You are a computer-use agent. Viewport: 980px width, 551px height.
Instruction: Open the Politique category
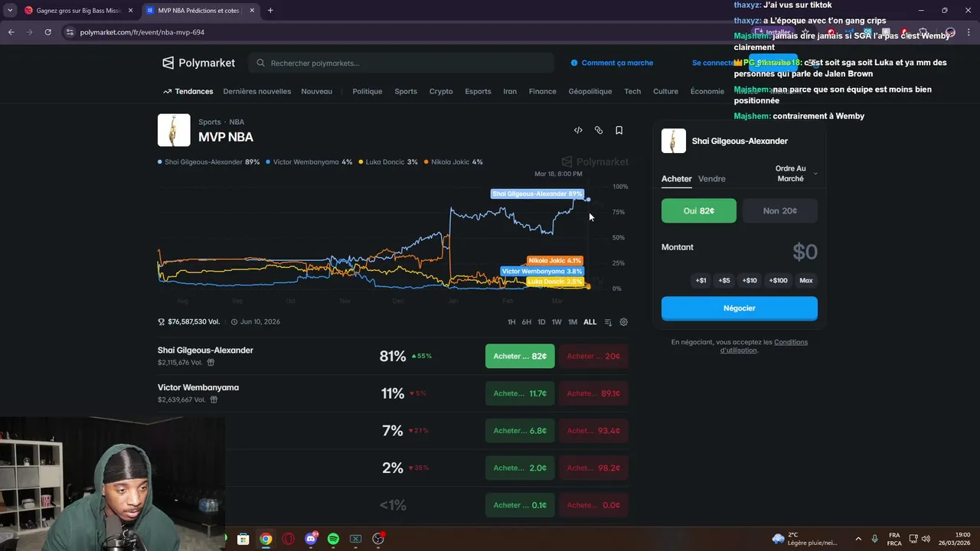point(367,91)
